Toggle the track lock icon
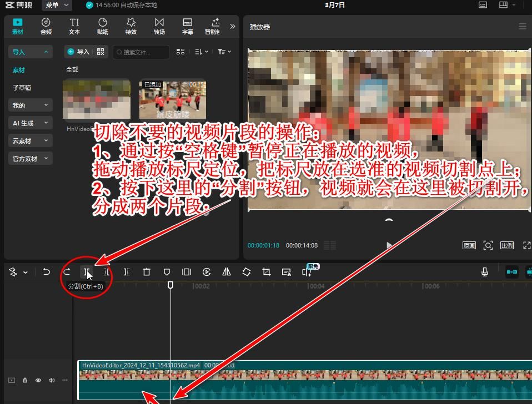Viewport: 532px width, 404px height. coord(25,380)
